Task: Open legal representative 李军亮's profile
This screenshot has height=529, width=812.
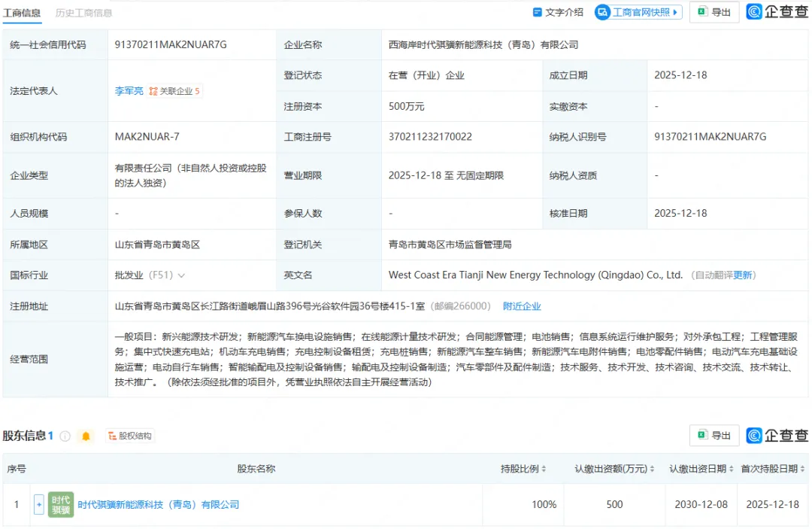Action: tap(129, 91)
